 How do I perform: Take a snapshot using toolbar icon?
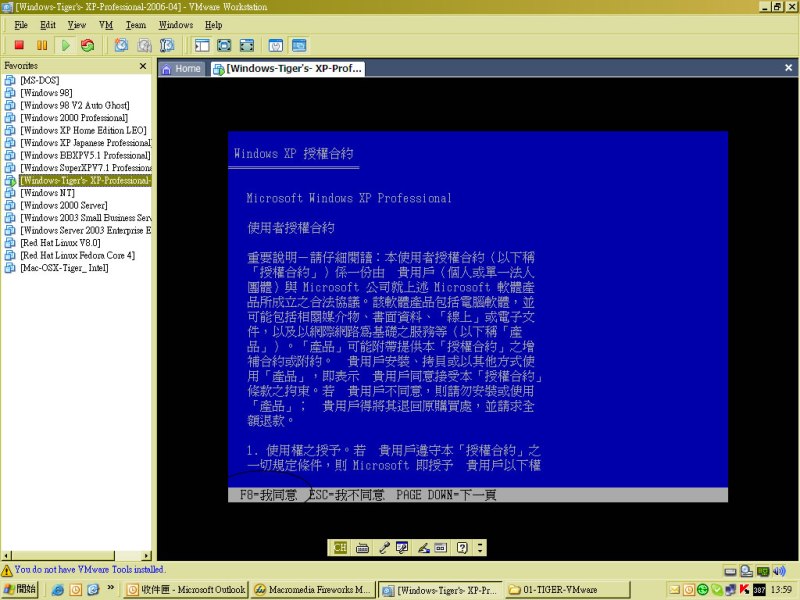point(121,45)
